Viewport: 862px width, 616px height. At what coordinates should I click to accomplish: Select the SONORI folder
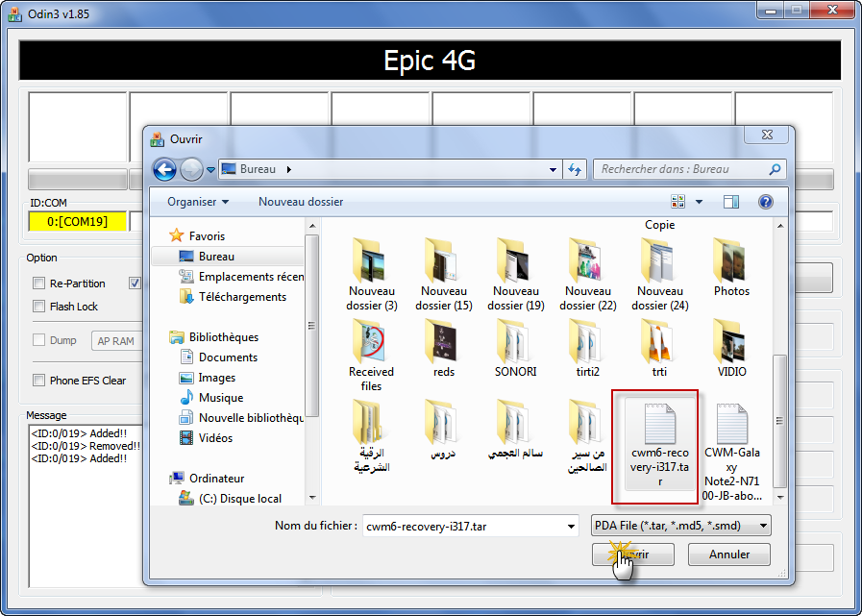coord(516,348)
